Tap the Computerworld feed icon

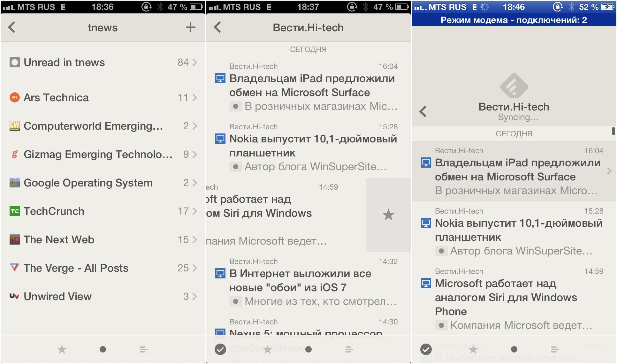click(x=14, y=126)
